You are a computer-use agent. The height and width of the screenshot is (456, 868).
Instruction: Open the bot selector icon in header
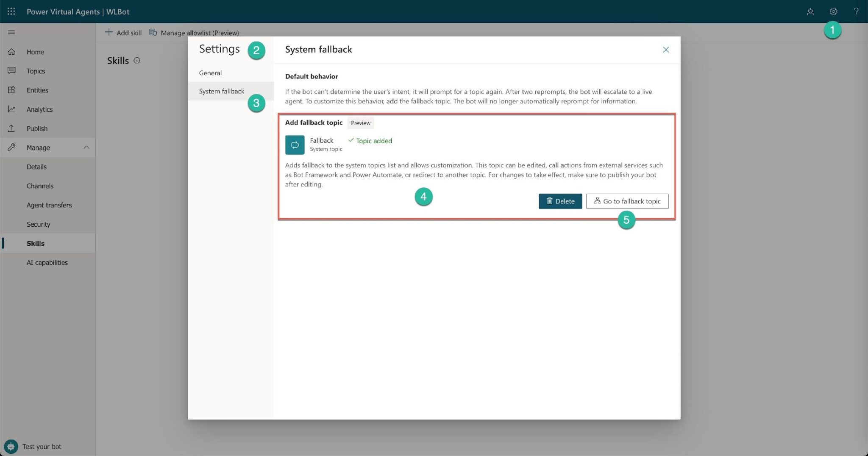(x=810, y=11)
